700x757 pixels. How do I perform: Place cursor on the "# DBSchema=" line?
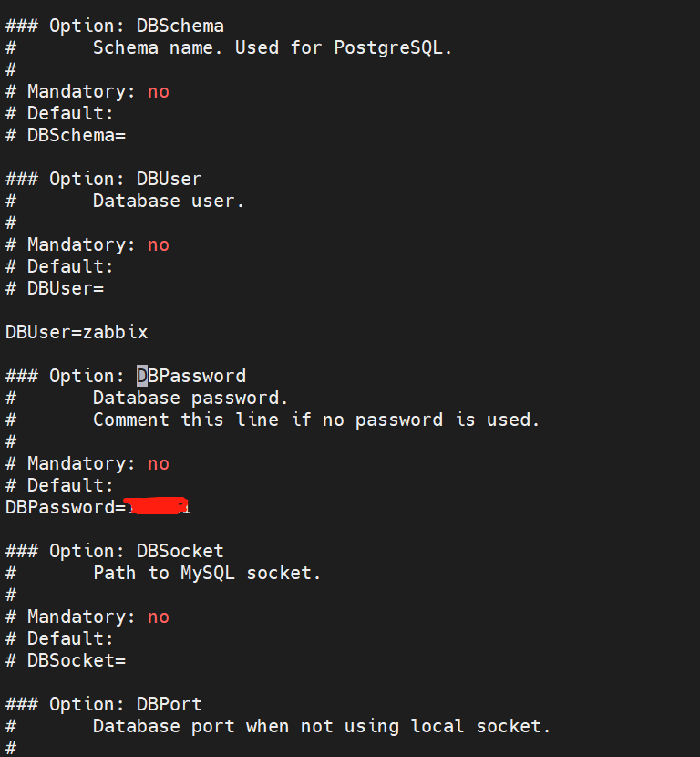point(66,135)
